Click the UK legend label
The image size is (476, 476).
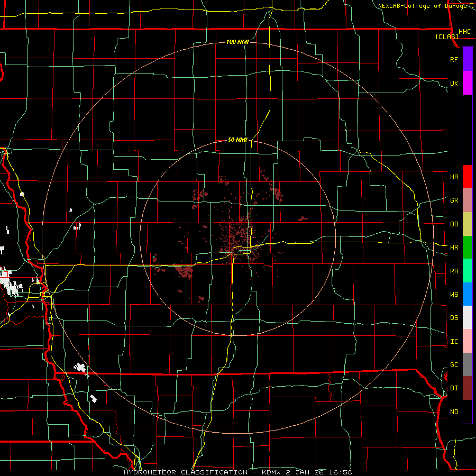click(454, 83)
